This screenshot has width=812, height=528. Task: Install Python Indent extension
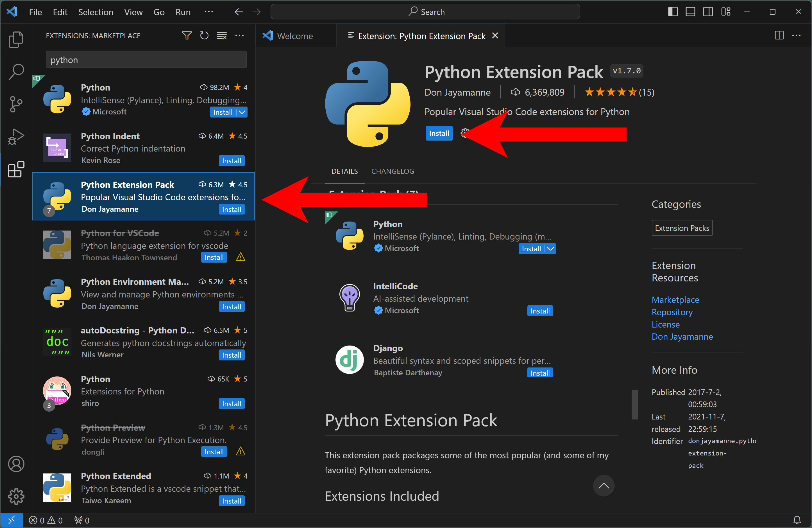point(231,161)
